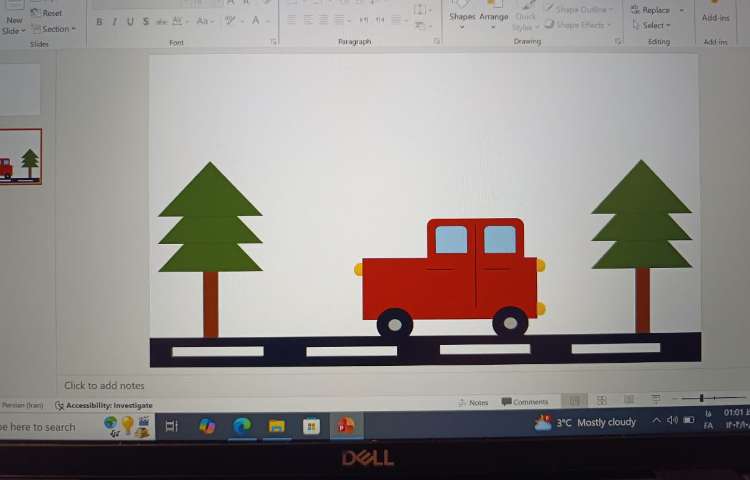The width and height of the screenshot is (750, 480).
Task: Apply italic formatting
Action: tap(114, 21)
